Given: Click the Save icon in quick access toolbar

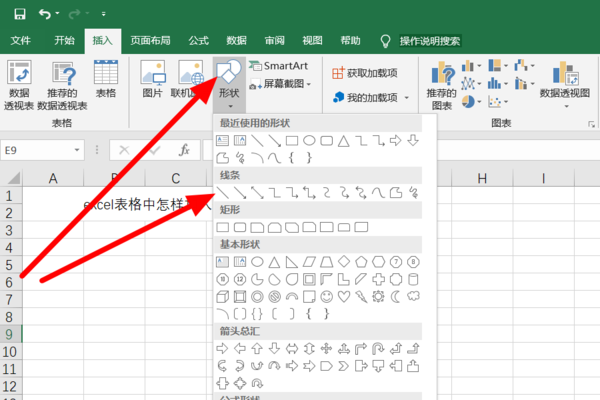Looking at the screenshot, I should tap(19, 14).
